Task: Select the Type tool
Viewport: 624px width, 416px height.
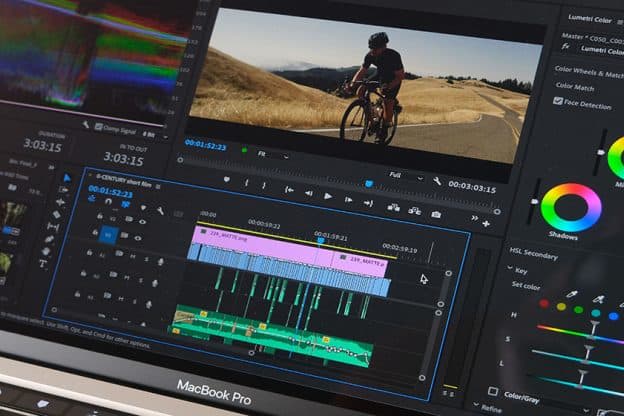Action: (x=44, y=264)
